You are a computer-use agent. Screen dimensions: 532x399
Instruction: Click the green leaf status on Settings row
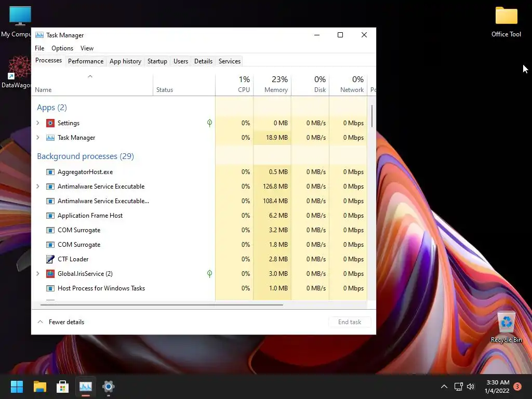tap(210, 123)
